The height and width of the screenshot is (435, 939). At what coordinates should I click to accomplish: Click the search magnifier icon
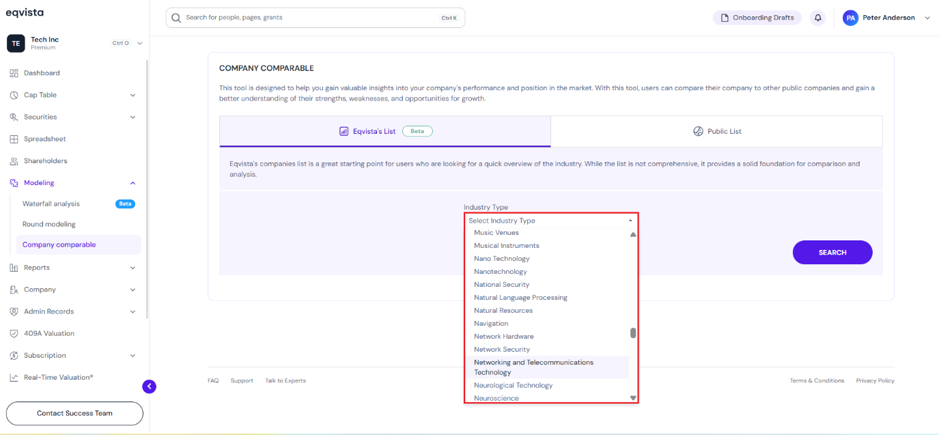176,18
